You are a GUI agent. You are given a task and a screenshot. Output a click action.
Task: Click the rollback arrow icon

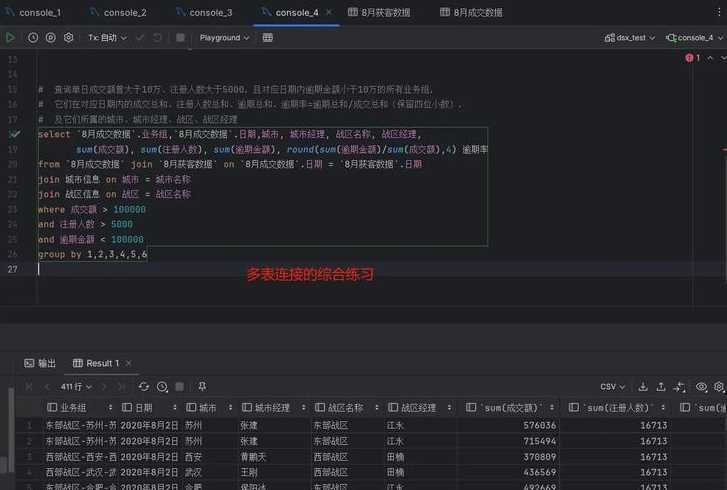pos(158,38)
